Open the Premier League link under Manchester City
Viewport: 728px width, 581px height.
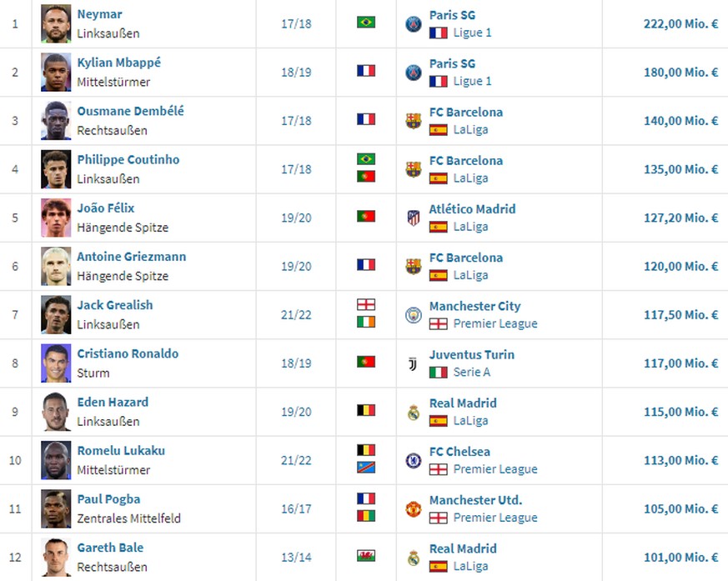495,323
